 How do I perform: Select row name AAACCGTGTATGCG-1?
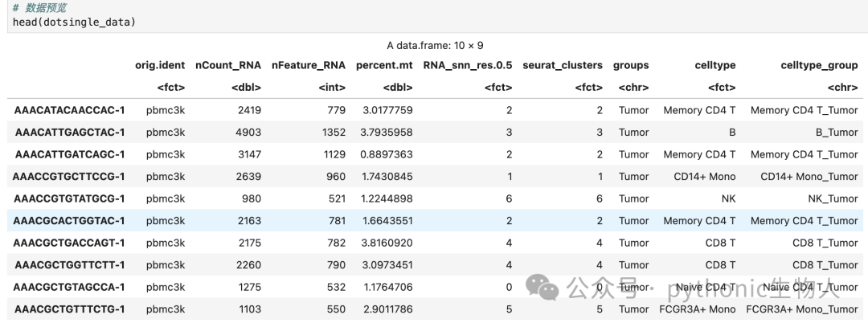point(69,198)
